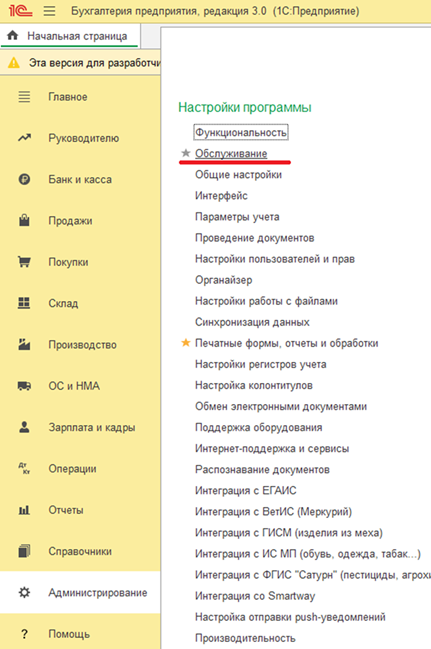Open Интеграция с ИС МП link

308,554
